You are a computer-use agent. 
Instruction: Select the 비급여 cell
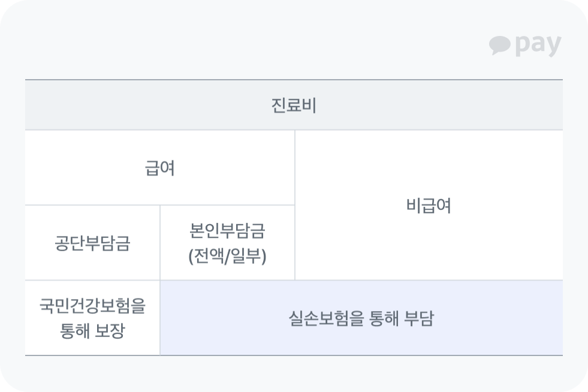428,206
